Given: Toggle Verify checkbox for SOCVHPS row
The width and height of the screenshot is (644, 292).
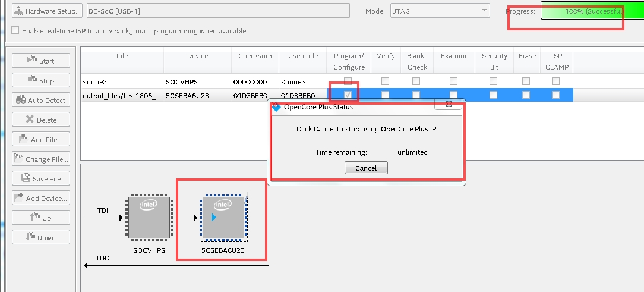Looking at the screenshot, I should [385, 81].
